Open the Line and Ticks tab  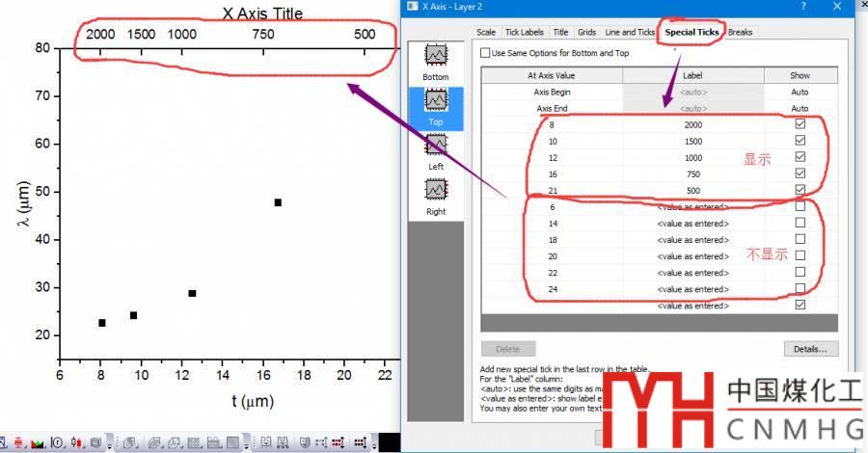[x=630, y=32]
